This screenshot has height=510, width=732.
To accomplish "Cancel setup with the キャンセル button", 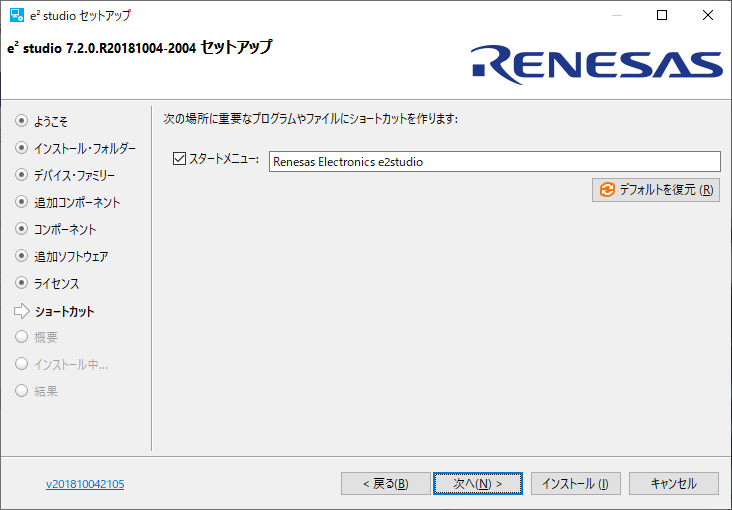I will tap(674, 483).
